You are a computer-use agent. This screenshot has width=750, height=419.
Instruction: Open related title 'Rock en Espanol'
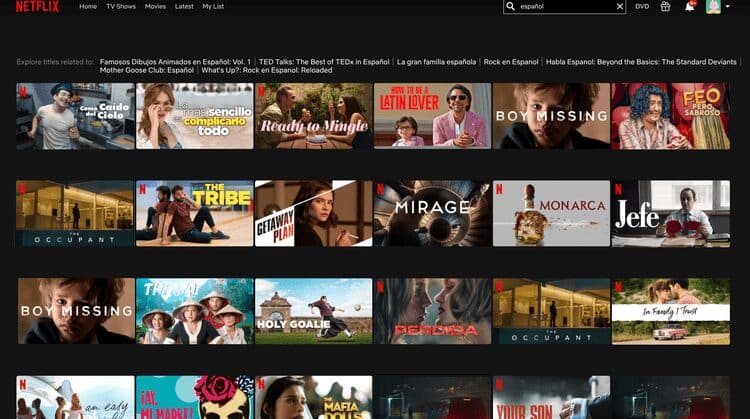coord(511,62)
